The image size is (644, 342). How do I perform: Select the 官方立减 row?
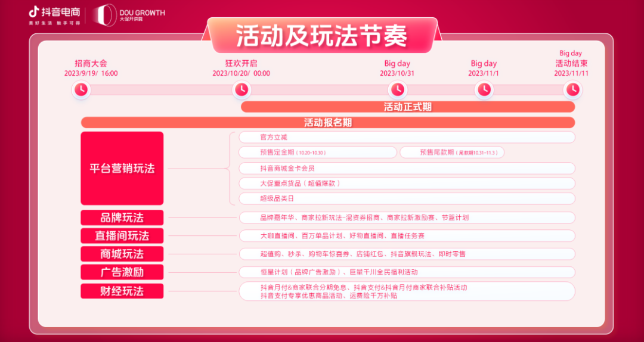point(407,137)
